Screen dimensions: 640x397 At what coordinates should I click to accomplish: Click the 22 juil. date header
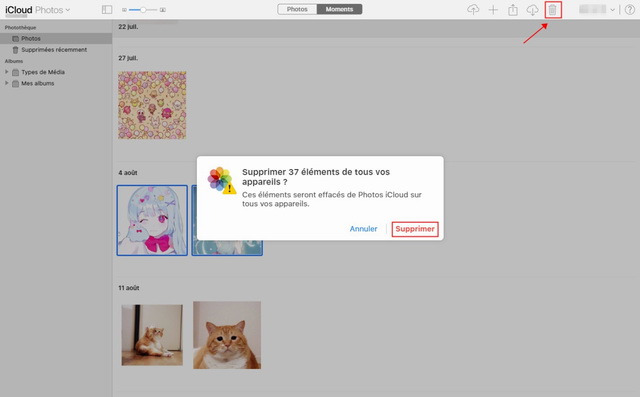(128, 27)
